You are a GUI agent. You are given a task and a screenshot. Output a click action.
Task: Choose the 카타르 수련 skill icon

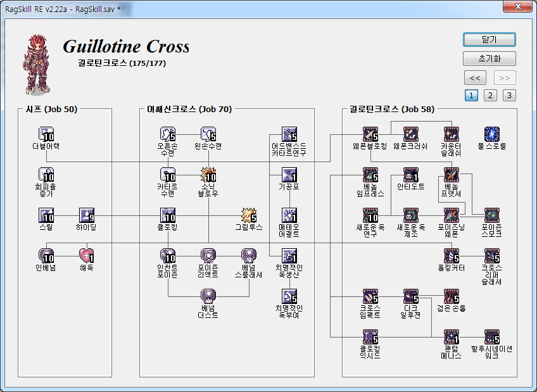168,175
